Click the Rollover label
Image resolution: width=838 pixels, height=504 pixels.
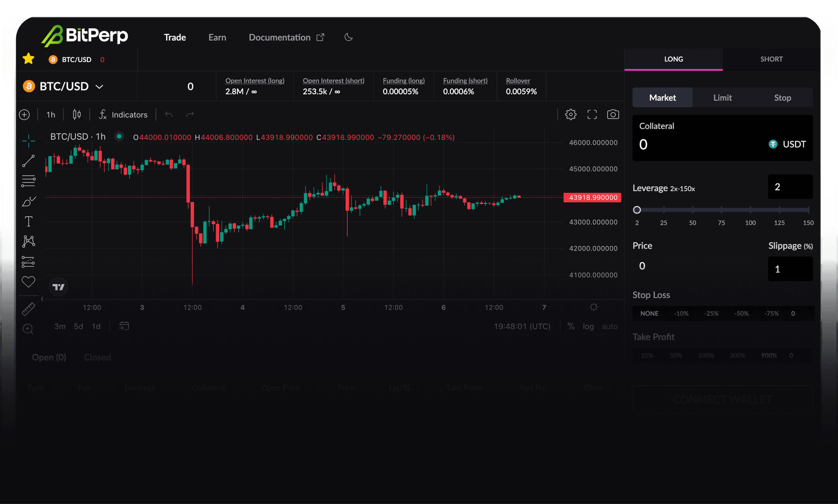coord(518,80)
